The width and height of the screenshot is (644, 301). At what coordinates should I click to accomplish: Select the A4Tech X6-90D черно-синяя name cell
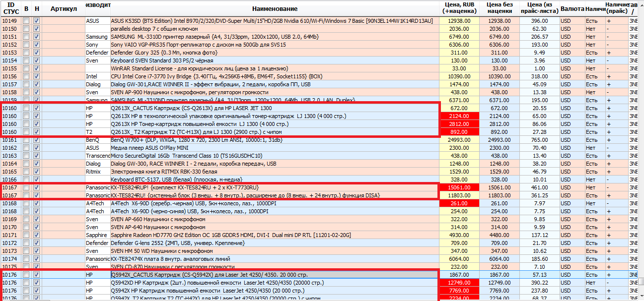[x=275, y=211]
